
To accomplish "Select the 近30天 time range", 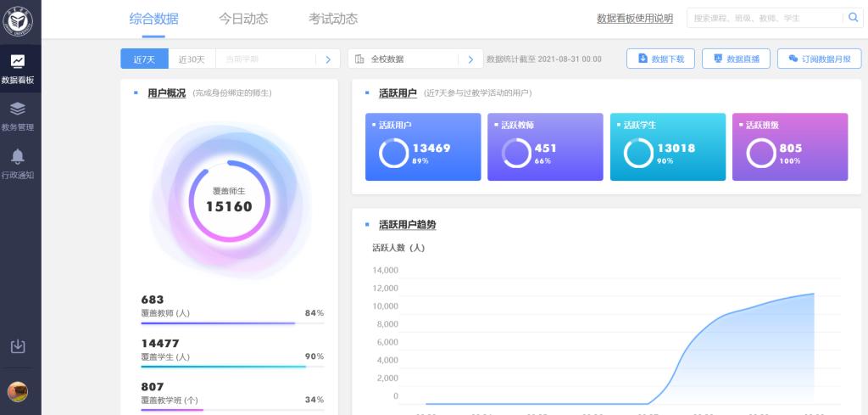I will coord(192,59).
